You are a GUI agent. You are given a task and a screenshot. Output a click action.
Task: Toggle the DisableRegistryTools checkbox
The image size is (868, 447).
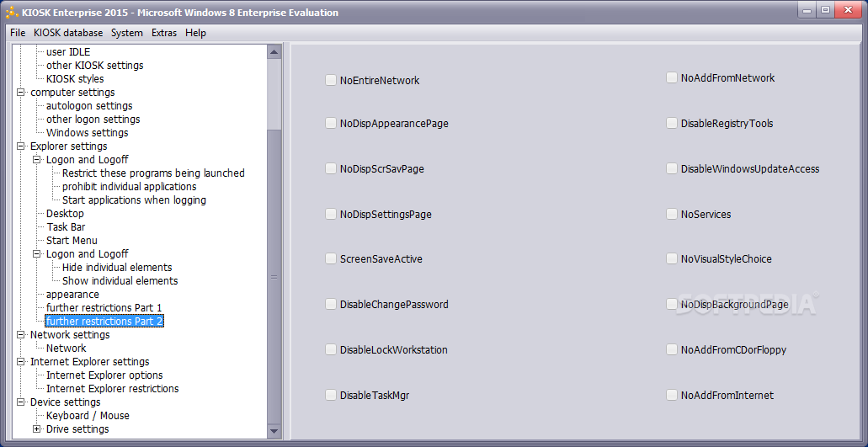tap(672, 124)
